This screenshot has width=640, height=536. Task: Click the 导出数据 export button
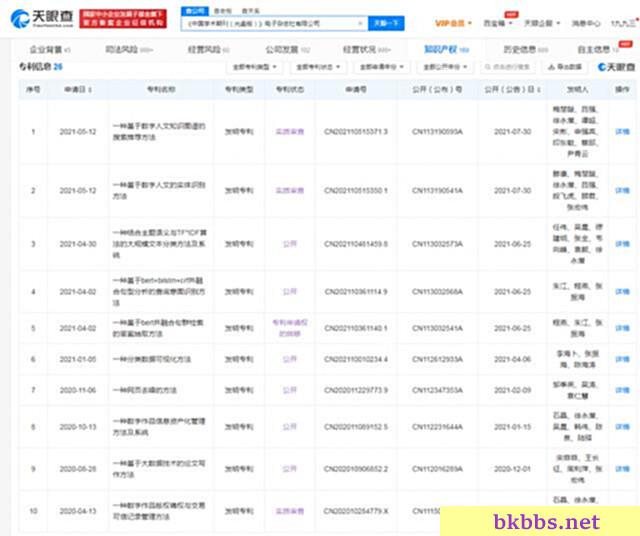pos(565,67)
